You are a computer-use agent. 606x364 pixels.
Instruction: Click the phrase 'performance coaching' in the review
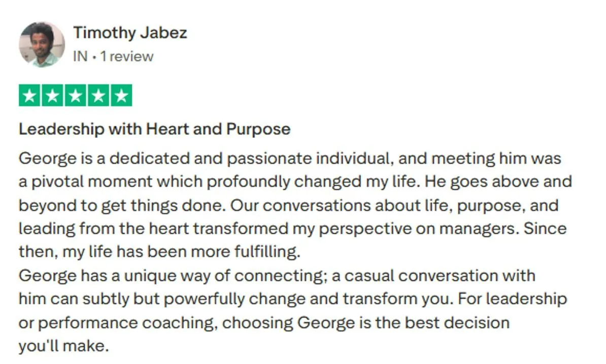pos(126,323)
